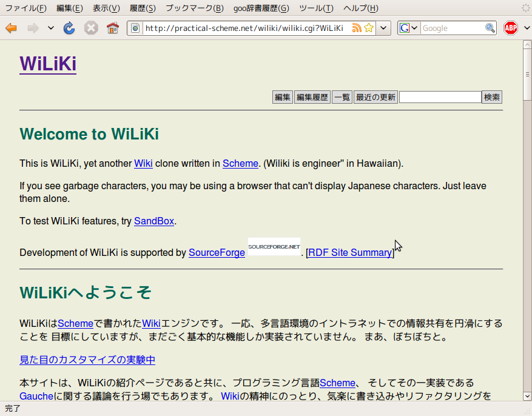Click the 編集履歴 button
Image resolution: width=532 pixels, height=416 pixels.
[312, 97]
